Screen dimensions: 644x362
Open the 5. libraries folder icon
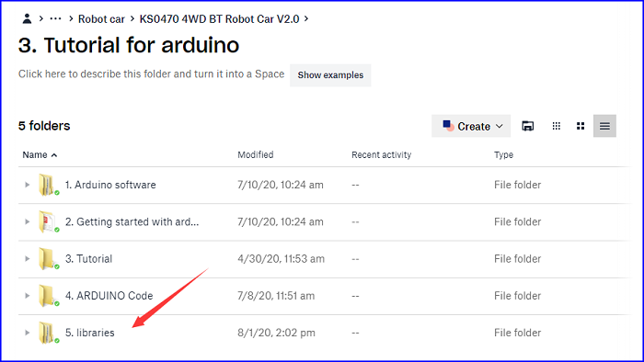coord(48,333)
